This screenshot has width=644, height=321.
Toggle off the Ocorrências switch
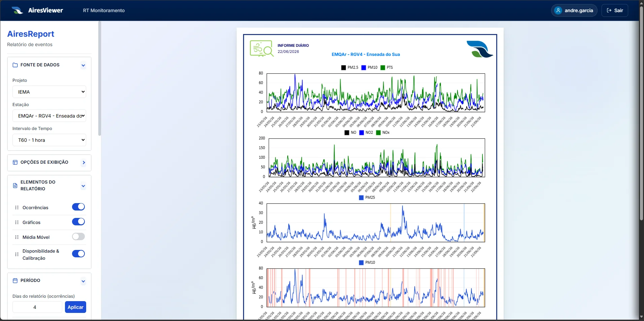78,207
